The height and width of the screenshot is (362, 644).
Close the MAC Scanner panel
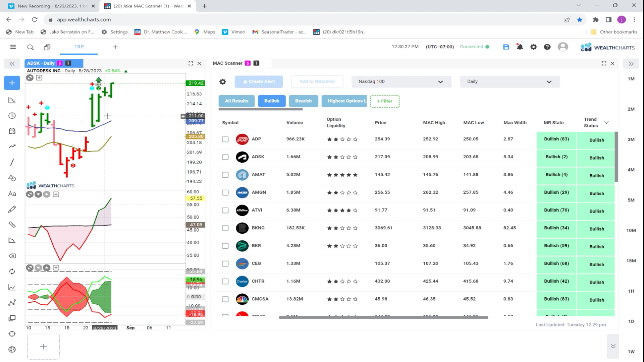tap(612, 63)
